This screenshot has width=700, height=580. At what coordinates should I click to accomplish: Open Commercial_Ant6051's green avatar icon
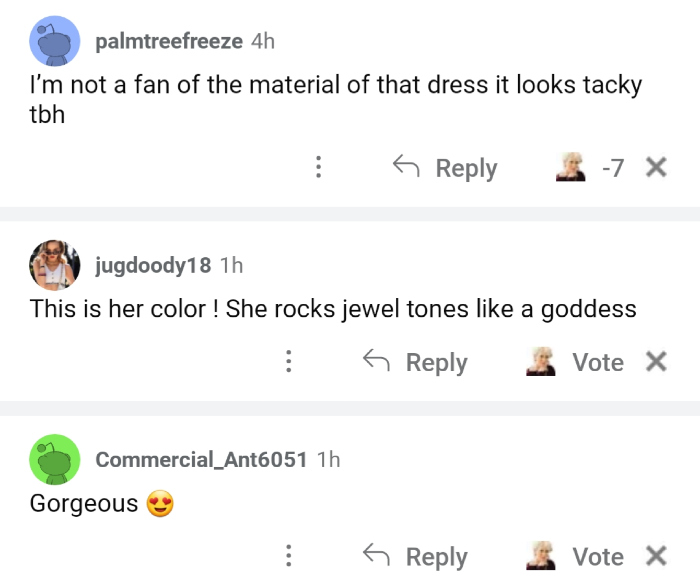click(55, 459)
